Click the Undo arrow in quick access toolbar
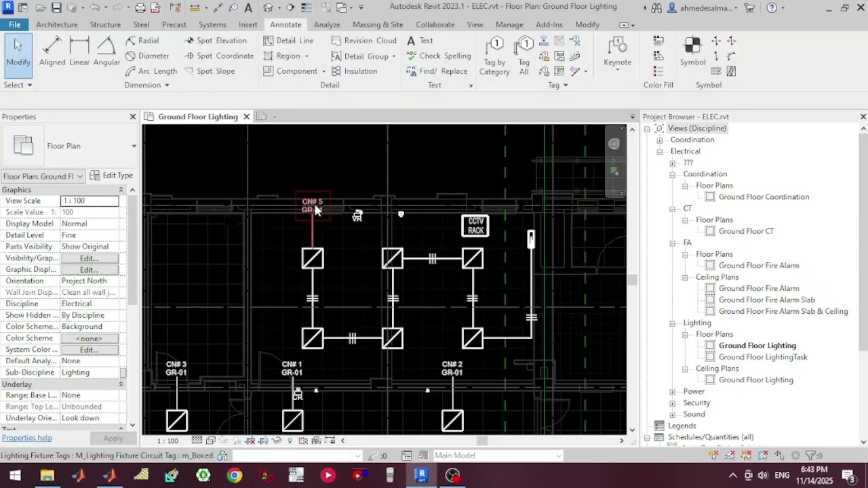The width and height of the screenshot is (868, 488). pos(94,7)
